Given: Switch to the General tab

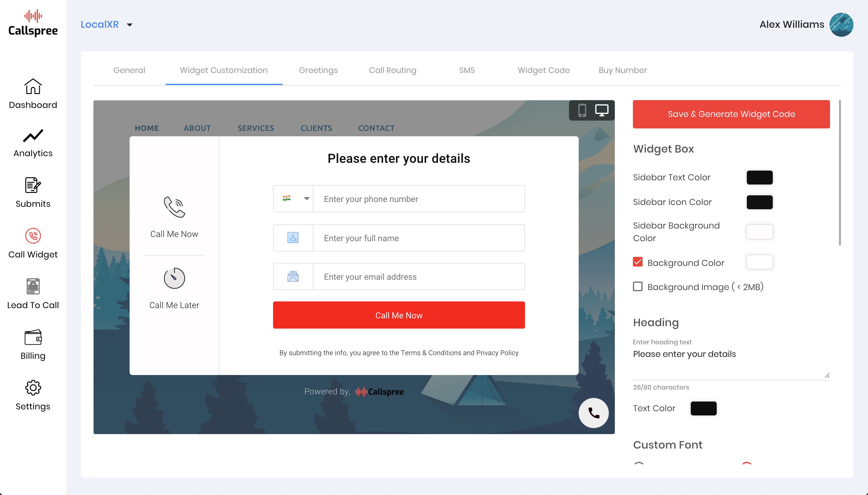Looking at the screenshot, I should [x=129, y=70].
